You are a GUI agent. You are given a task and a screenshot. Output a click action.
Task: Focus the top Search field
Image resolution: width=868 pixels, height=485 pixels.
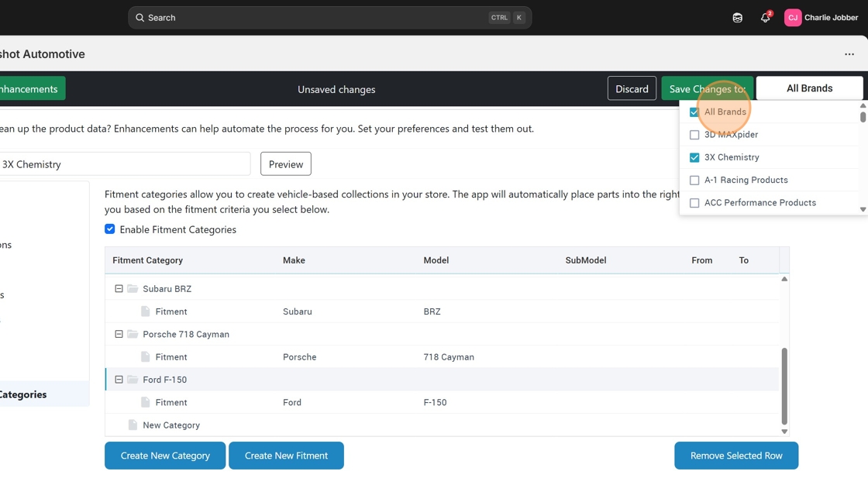(x=330, y=18)
